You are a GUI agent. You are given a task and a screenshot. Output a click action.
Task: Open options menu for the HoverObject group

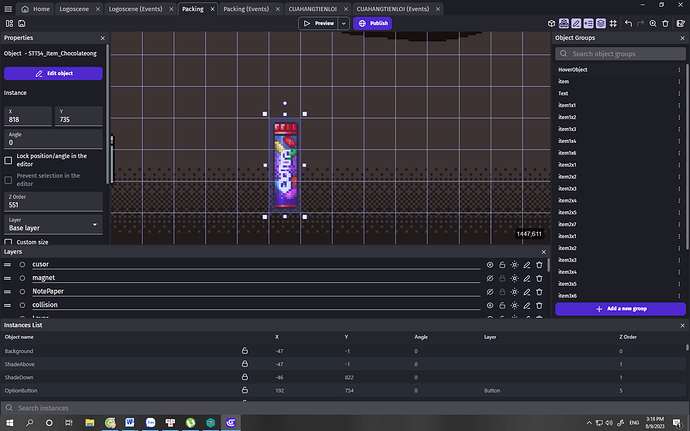(679, 70)
